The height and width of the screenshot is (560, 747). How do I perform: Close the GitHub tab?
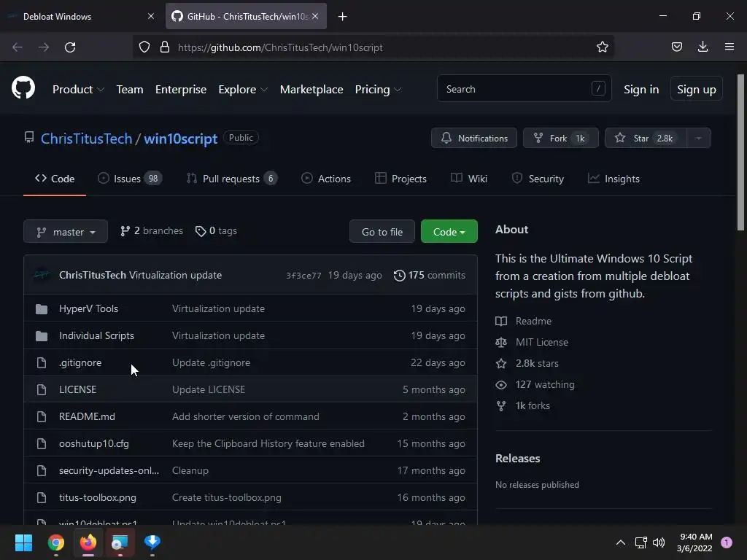315,16
